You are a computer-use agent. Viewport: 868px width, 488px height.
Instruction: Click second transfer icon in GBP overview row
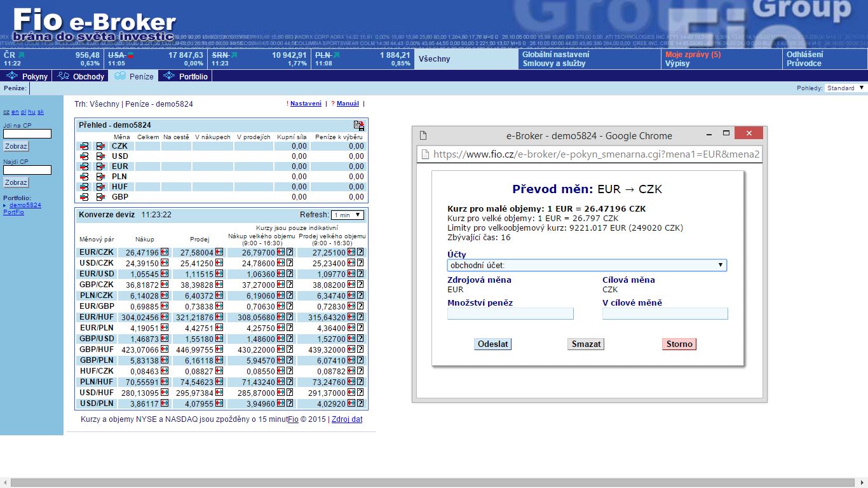coord(100,197)
